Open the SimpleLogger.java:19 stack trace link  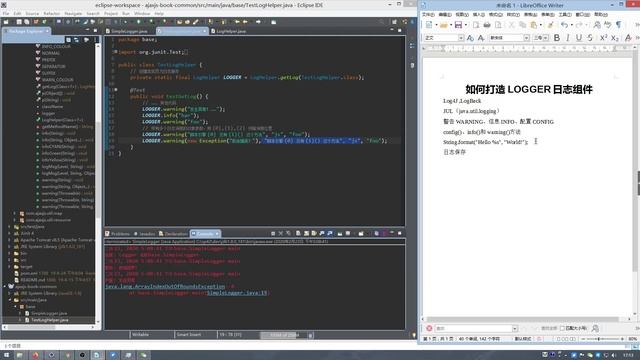pyautogui.click(x=237, y=293)
